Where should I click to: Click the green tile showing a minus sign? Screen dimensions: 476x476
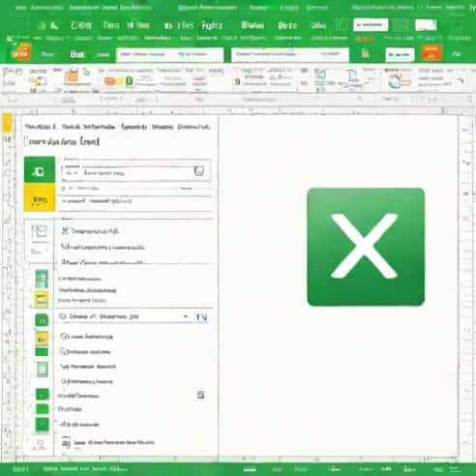click(x=42, y=394)
